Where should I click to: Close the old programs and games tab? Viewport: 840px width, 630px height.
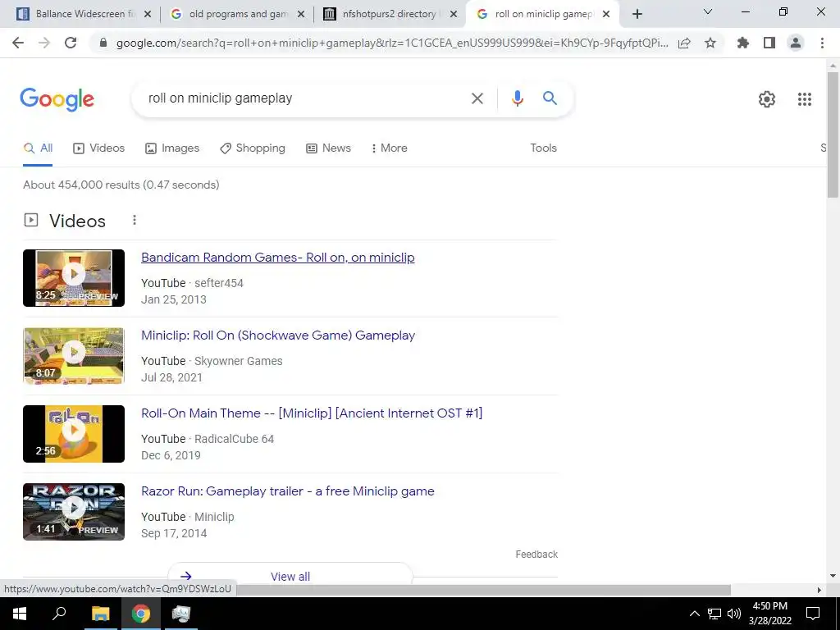(x=301, y=15)
